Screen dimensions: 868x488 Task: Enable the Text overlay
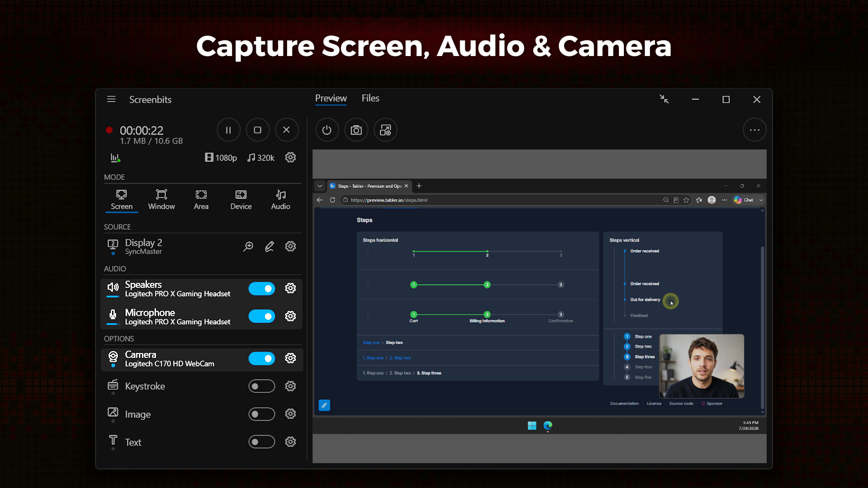[x=262, y=442]
